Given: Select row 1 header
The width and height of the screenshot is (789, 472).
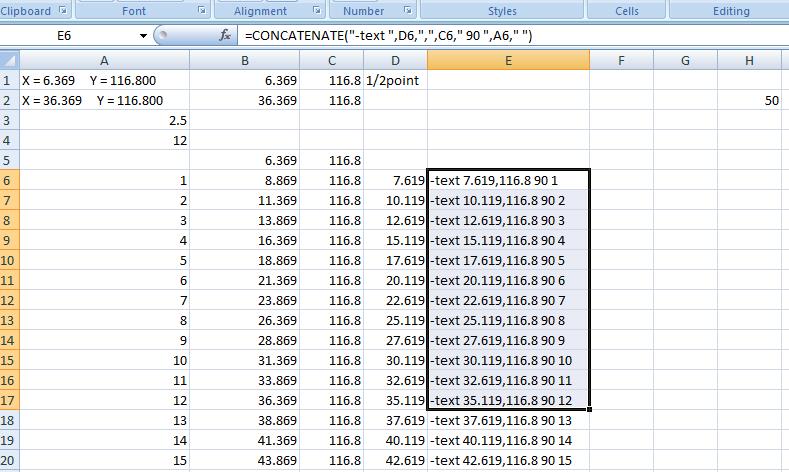Looking at the screenshot, I should pyautogui.click(x=10, y=80).
